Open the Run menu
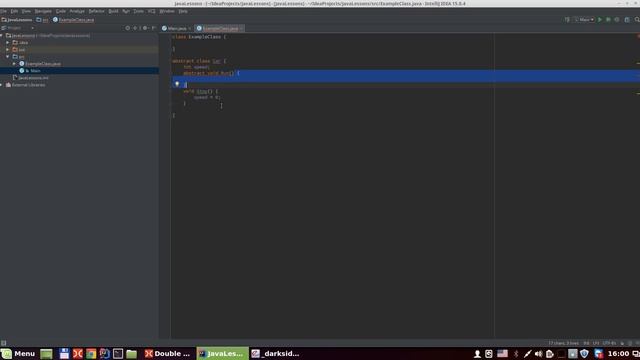This screenshot has width=640, height=360. click(x=126, y=11)
